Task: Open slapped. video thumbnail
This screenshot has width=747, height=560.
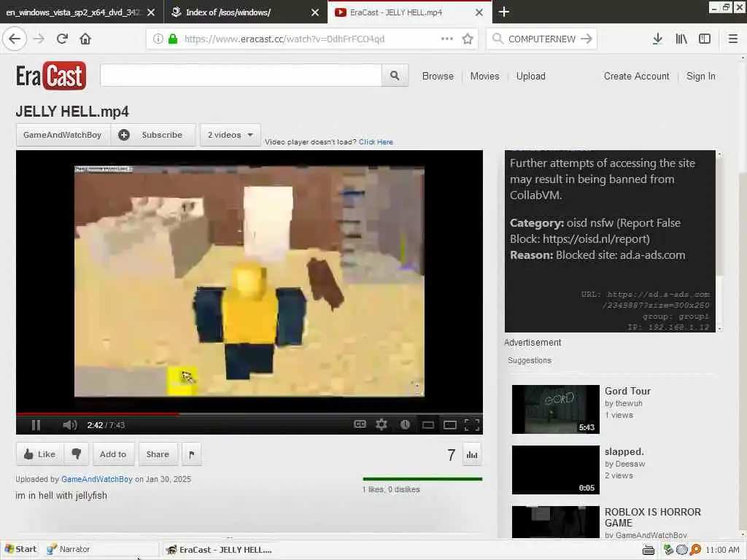Action: (x=555, y=470)
